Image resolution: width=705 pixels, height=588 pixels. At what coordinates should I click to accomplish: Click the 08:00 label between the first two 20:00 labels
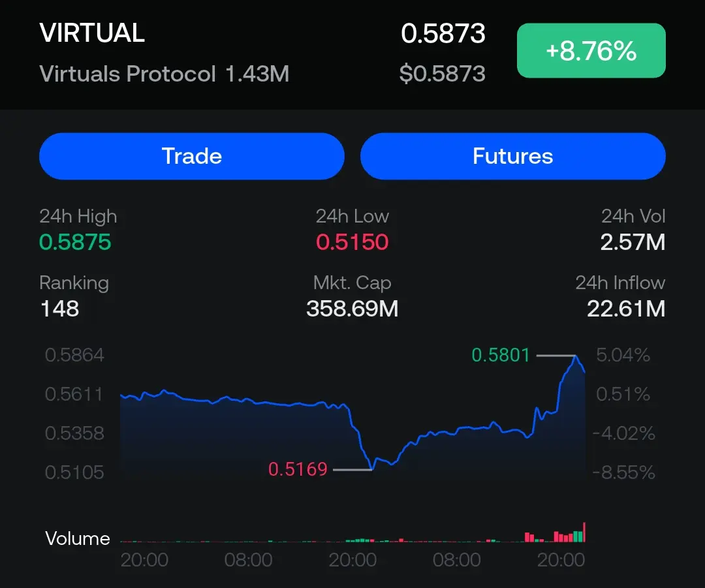[x=248, y=560]
